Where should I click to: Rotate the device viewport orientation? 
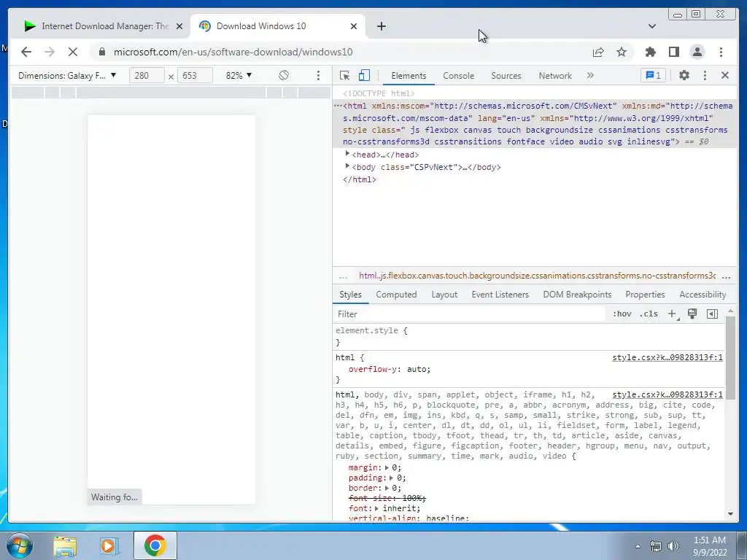click(284, 75)
